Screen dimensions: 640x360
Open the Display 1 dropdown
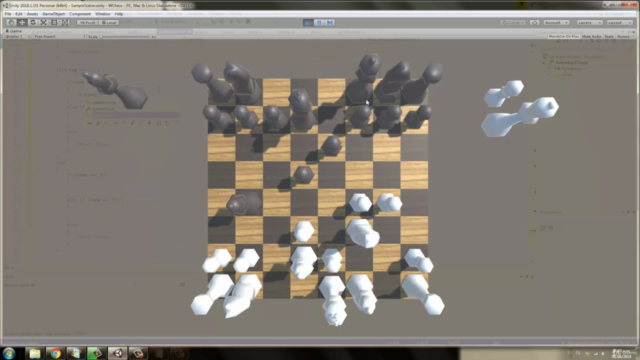pos(18,36)
